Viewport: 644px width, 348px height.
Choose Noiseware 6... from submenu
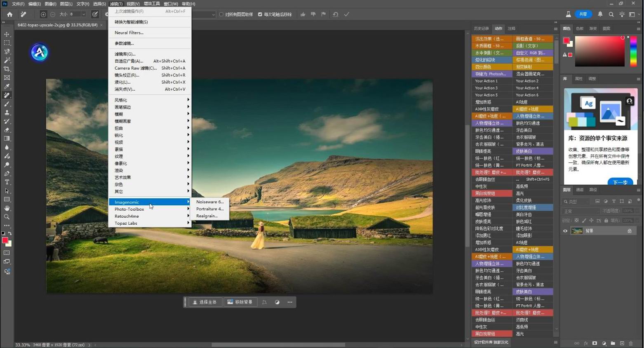(x=210, y=202)
